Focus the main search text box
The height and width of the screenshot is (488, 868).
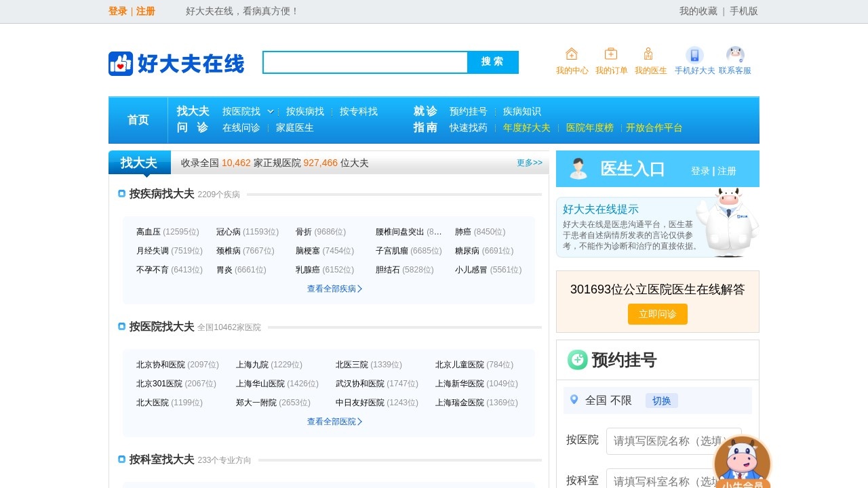click(x=365, y=62)
